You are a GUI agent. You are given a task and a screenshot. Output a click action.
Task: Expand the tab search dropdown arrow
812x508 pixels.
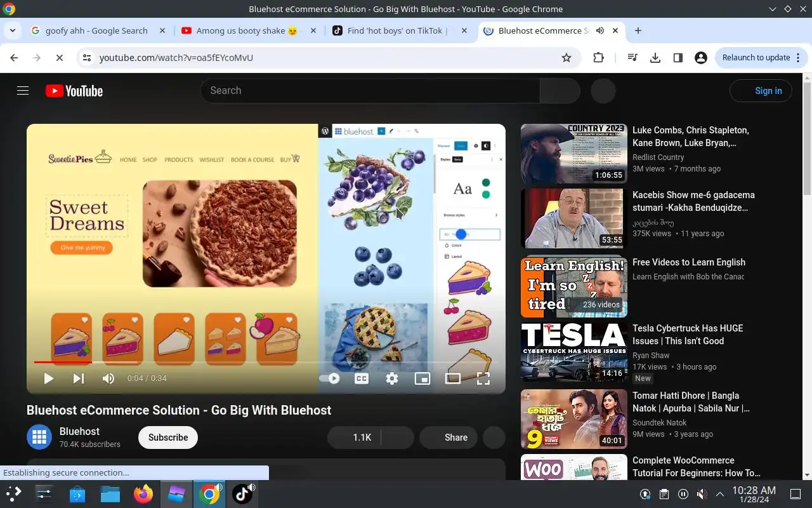(x=12, y=30)
